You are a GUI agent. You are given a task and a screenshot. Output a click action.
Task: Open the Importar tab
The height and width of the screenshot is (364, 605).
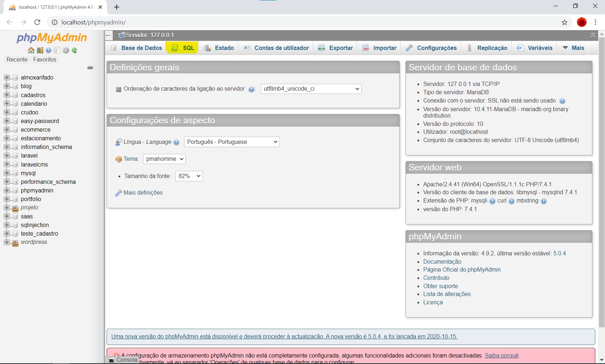379,48
